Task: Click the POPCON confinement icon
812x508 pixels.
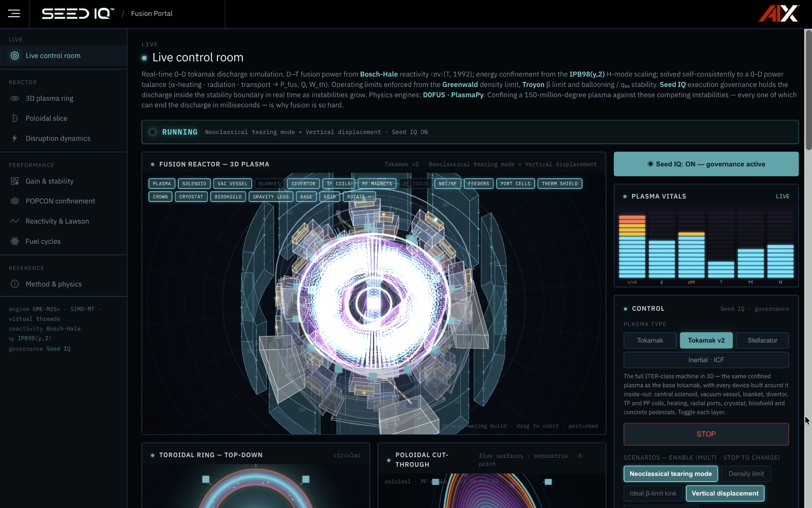Action: pos(15,201)
